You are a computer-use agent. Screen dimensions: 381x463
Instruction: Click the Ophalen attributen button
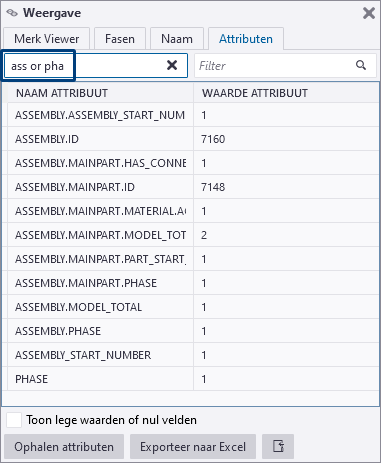pos(64,446)
